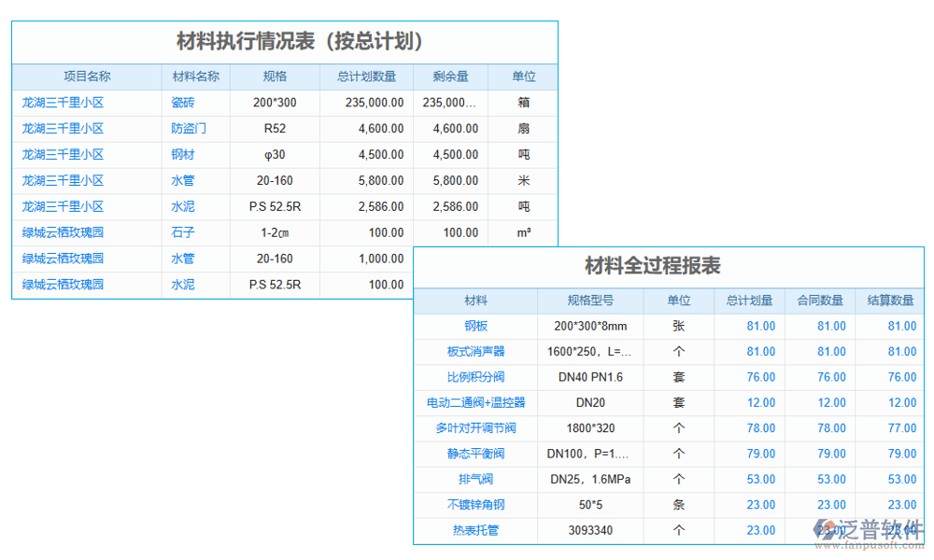Screen dimensions: 934x560
Task: Click the 静态平衡阀 link
Action: coord(478,454)
